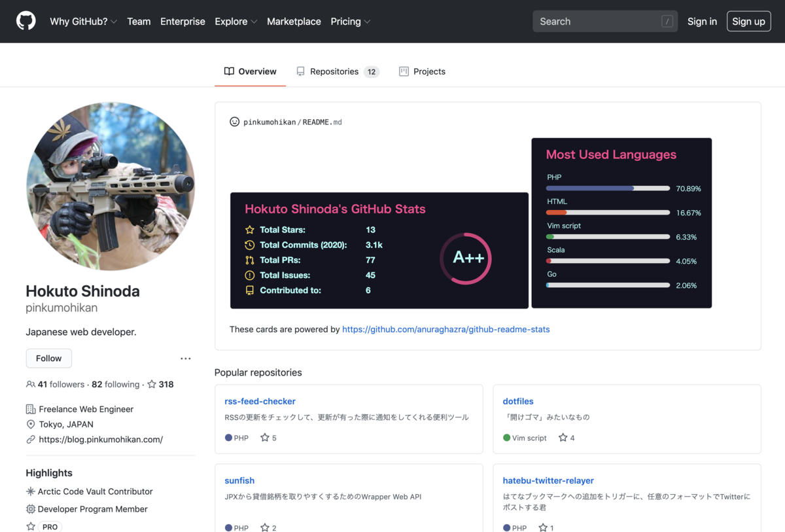Click the PHP language dot on sunfish
The width and height of the screenshot is (785, 532).
(228, 528)
